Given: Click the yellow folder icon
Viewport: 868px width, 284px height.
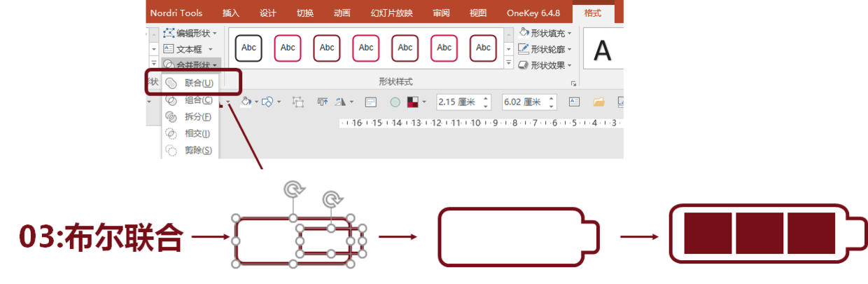Looking at the screenshot, I should pos(598,102).
